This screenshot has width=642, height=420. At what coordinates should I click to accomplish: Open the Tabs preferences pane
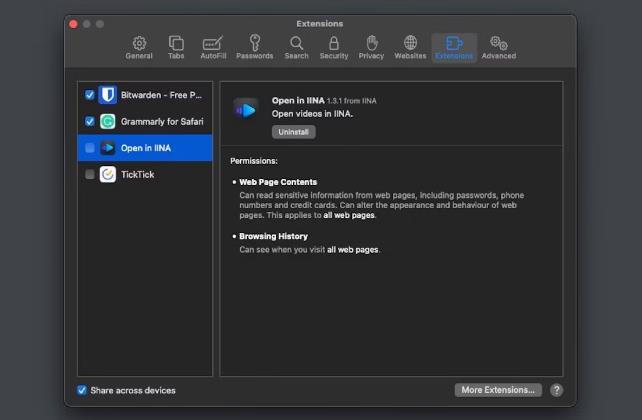176,47
